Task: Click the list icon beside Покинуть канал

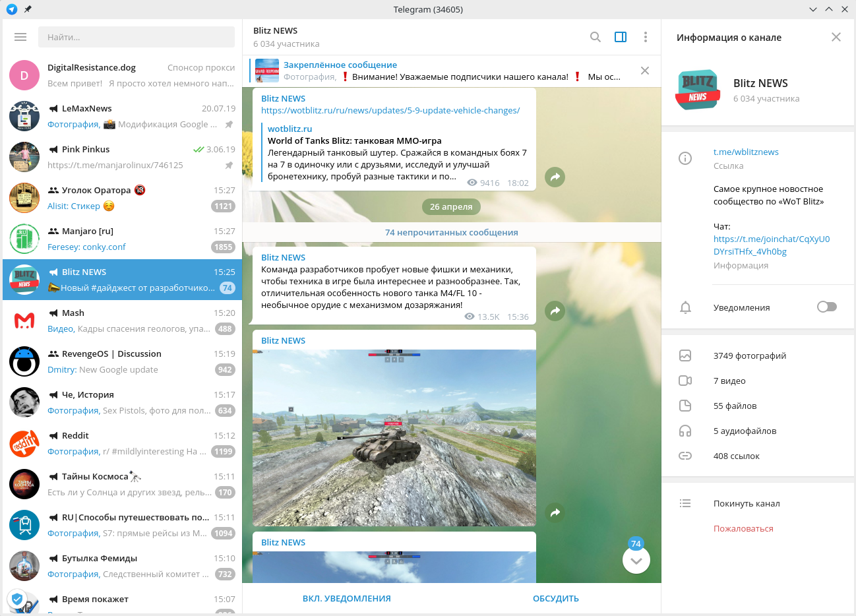Action: coord(685,503)
